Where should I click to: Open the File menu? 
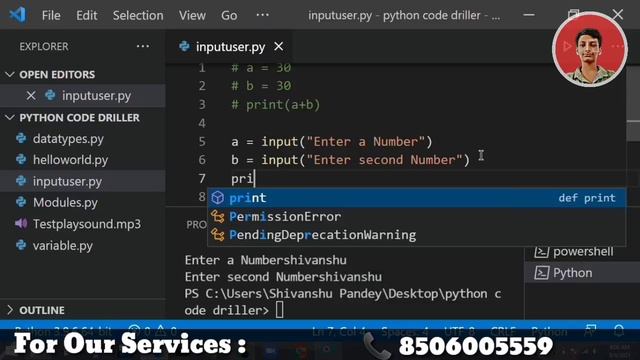point(51,16)
